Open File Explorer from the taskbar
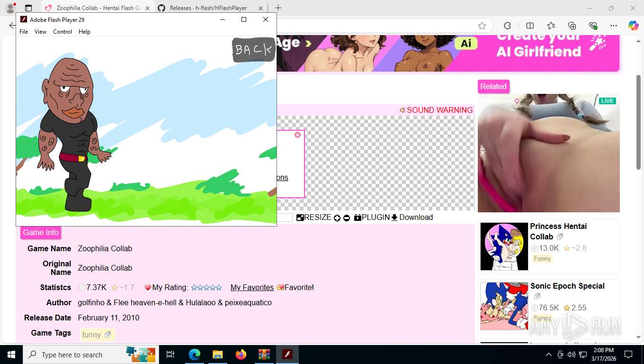This screenshot has width=644, height=364. (x=217, y=355)
